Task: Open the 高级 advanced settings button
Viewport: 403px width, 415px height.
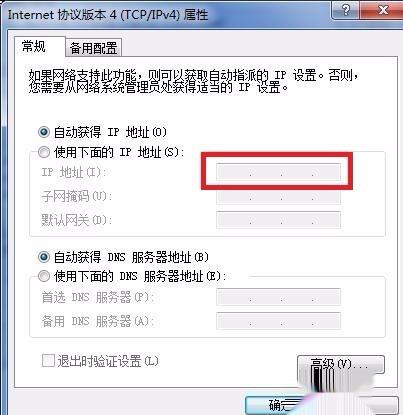Action: [x=341, y=364]
